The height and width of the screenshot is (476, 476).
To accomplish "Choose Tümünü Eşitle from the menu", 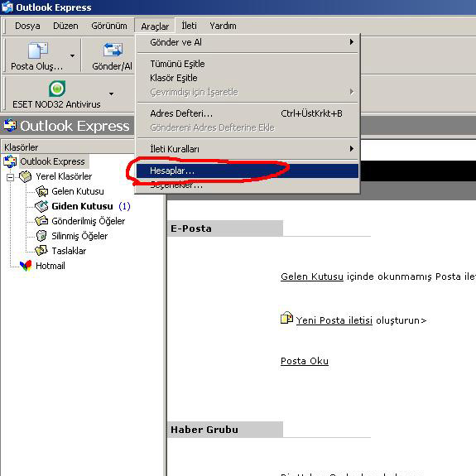I will (248, 64).
